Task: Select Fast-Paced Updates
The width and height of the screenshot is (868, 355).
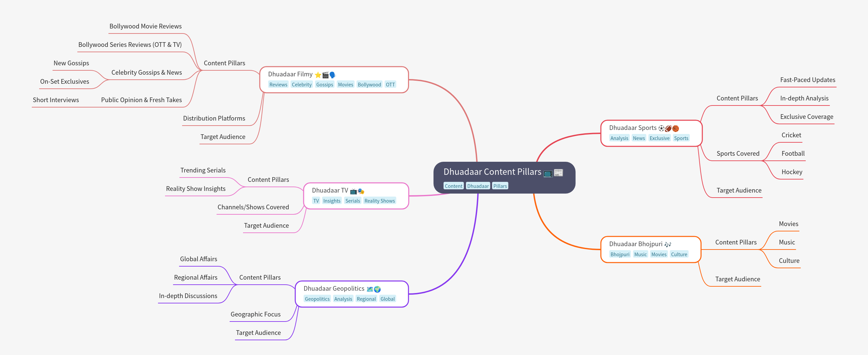Action: (807, 80)
